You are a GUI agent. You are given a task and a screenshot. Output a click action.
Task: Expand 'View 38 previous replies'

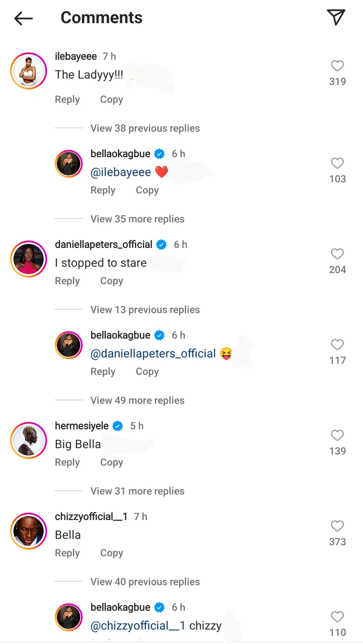point(145,128)
